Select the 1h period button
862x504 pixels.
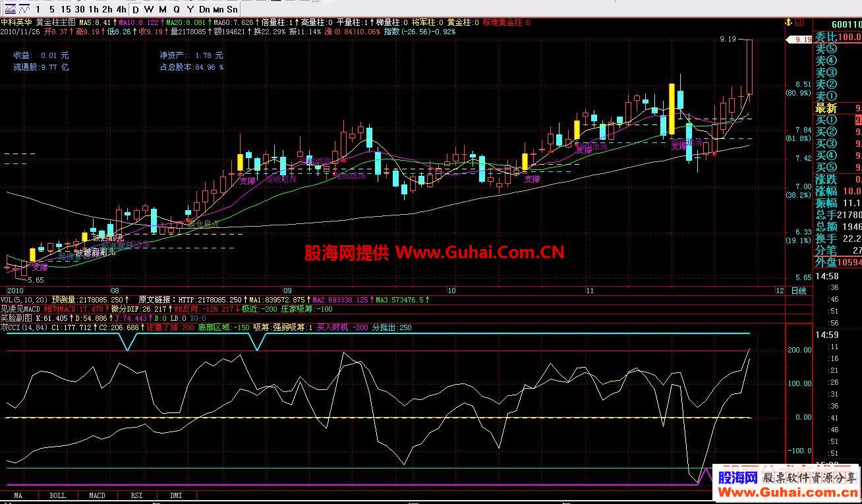[x=94, y=9]
